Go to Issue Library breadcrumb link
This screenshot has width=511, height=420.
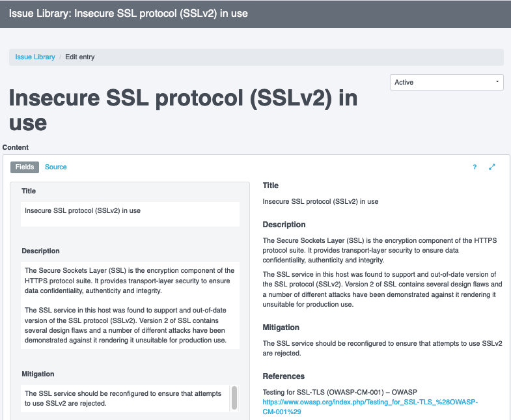pos(35,57)
